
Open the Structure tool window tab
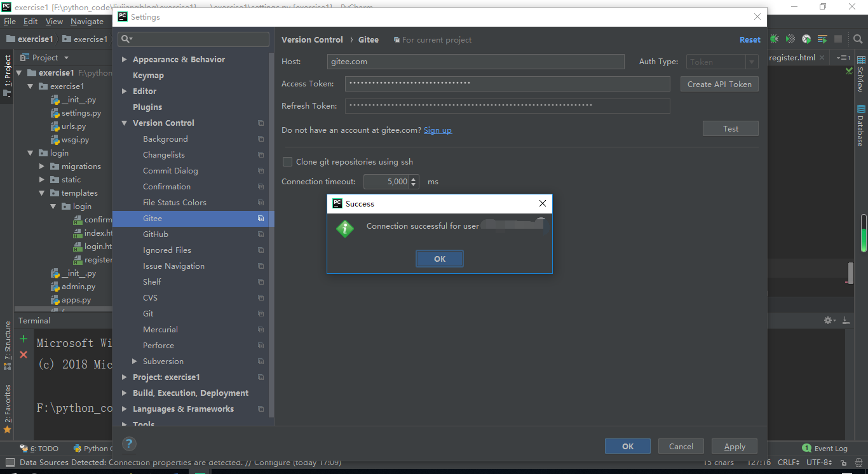(8, 345)
